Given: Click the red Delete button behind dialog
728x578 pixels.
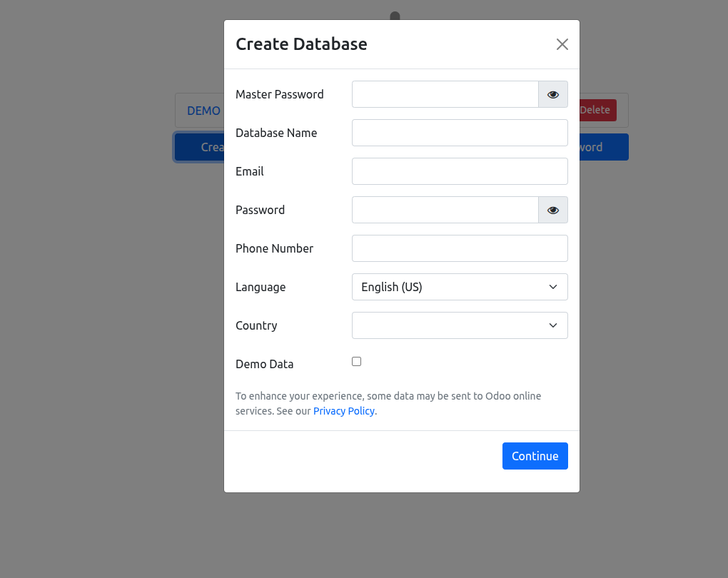Looking at the screenshot, I should [x=598, y=110].
